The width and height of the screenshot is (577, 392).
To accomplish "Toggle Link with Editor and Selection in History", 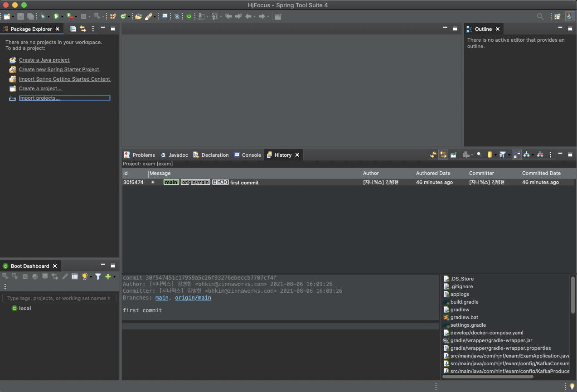I will [443, 155].
